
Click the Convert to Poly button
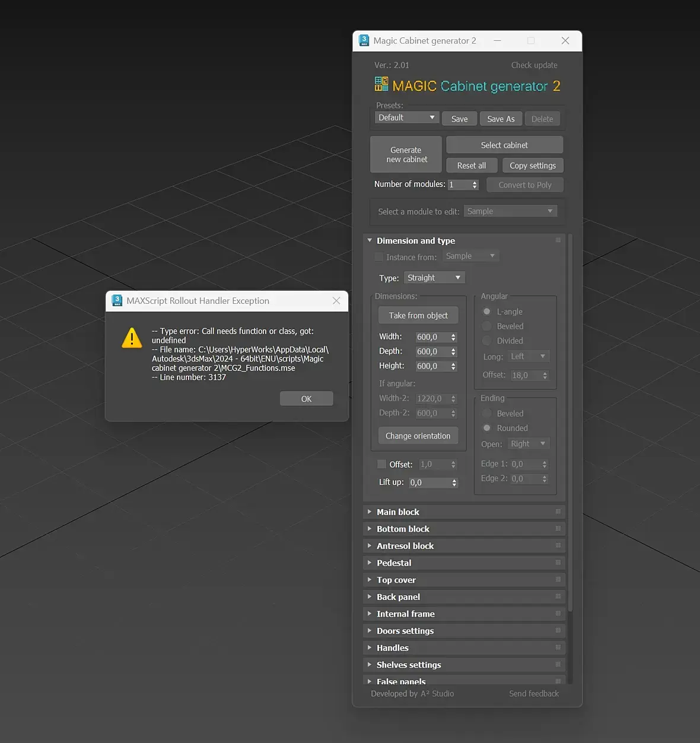tap(525, 185)
